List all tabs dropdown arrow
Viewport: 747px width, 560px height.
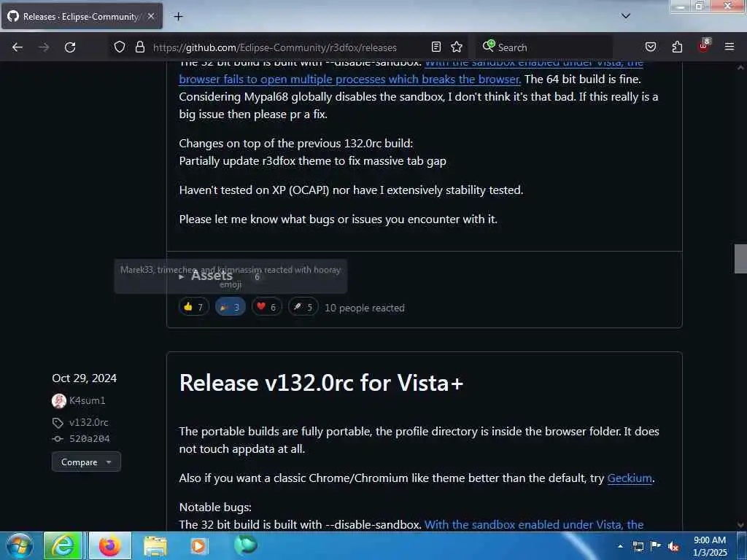pos(626,16)
